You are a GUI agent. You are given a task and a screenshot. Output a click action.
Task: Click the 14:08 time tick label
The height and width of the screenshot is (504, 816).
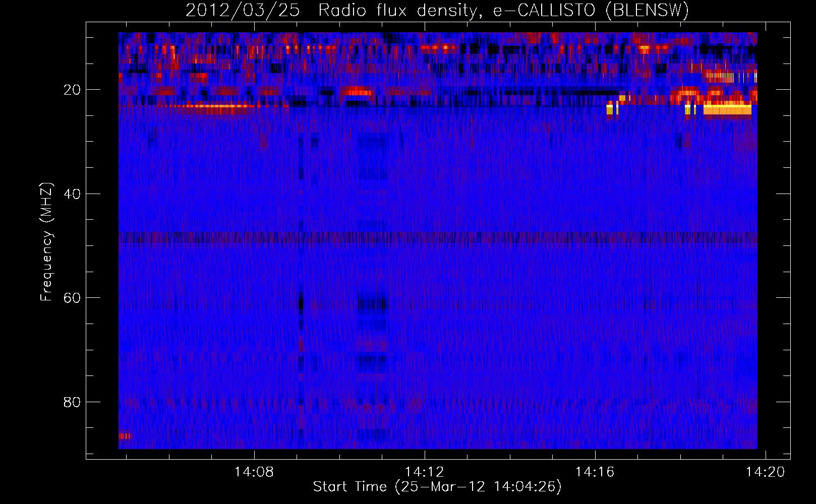(x=254, y=472)
